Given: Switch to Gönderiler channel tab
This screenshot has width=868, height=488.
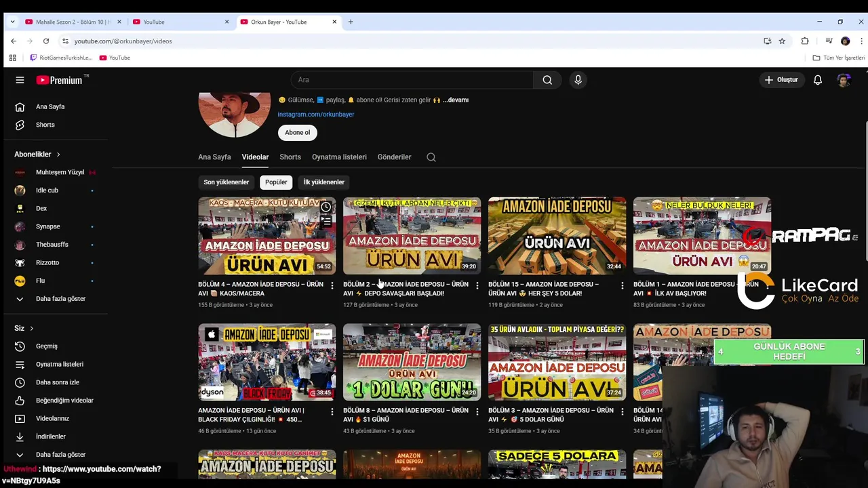Looking at the screenshot, I should (x=394, y=157).
